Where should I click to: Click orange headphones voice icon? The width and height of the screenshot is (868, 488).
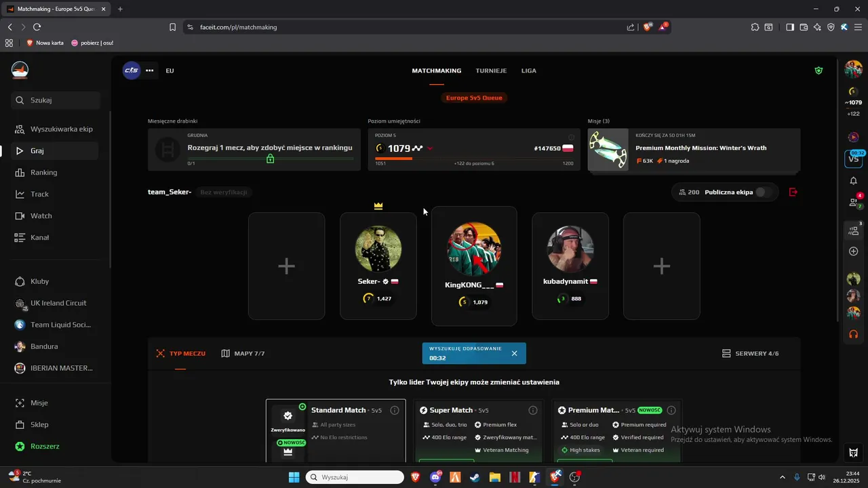pyautogui.click(x=853, y=334)
